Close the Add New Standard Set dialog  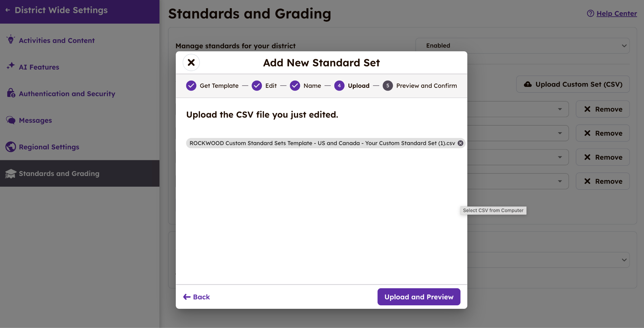[191, 62]
